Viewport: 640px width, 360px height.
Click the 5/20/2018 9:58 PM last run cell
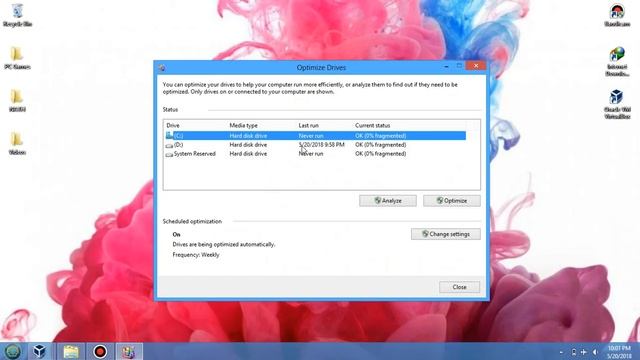coord(322,145)
